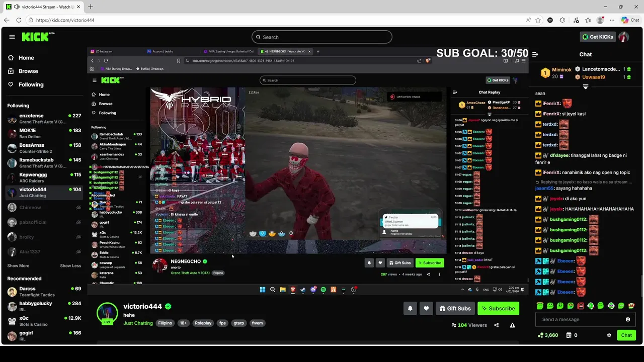This screenshot has height=362, width=644.
Task: Close the victorio444 Stream browser tab
Action: coord(78,7)
